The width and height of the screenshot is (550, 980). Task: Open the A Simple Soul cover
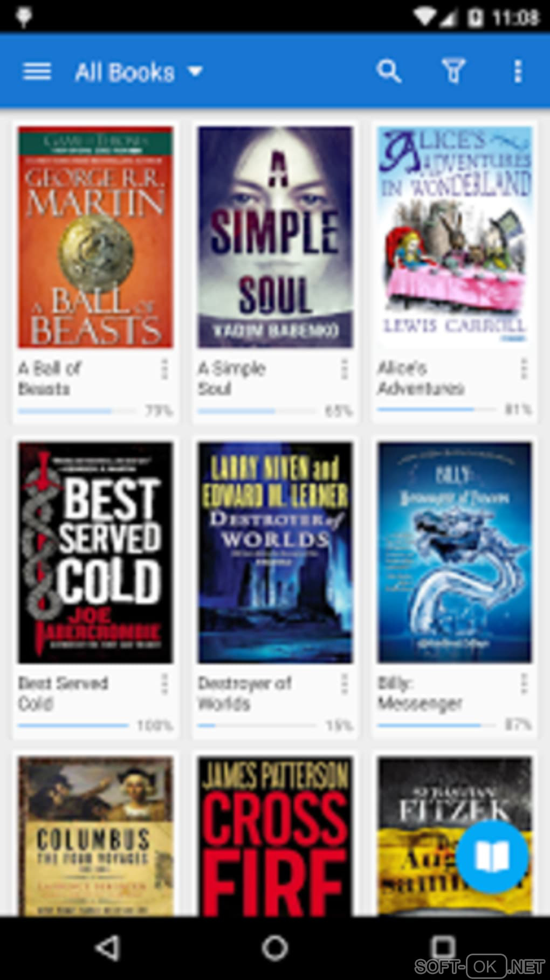click(x=275, y=237)
